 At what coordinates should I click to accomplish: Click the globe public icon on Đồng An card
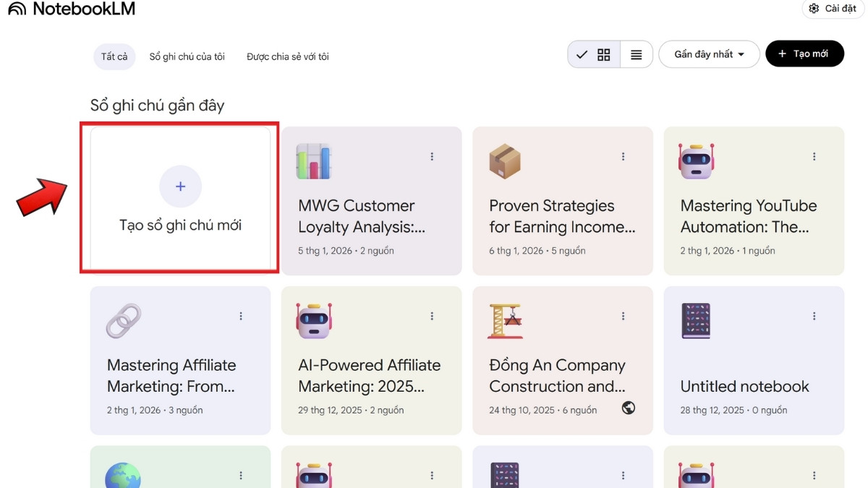point(629,408)
